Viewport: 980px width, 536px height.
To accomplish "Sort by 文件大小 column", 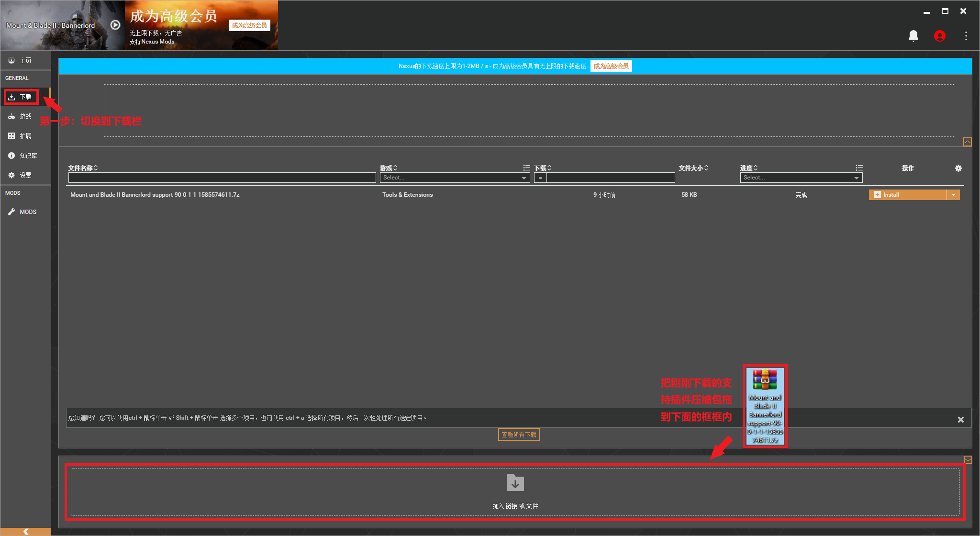I will [x=693, y=168].
